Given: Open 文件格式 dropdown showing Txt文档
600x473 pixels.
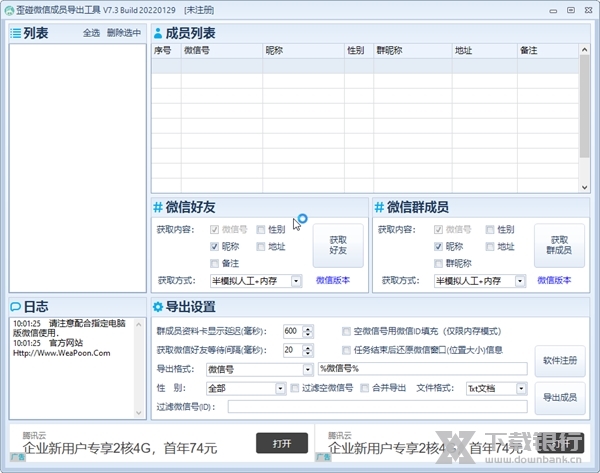Looking at the screenshot, I should pos(521,389).
